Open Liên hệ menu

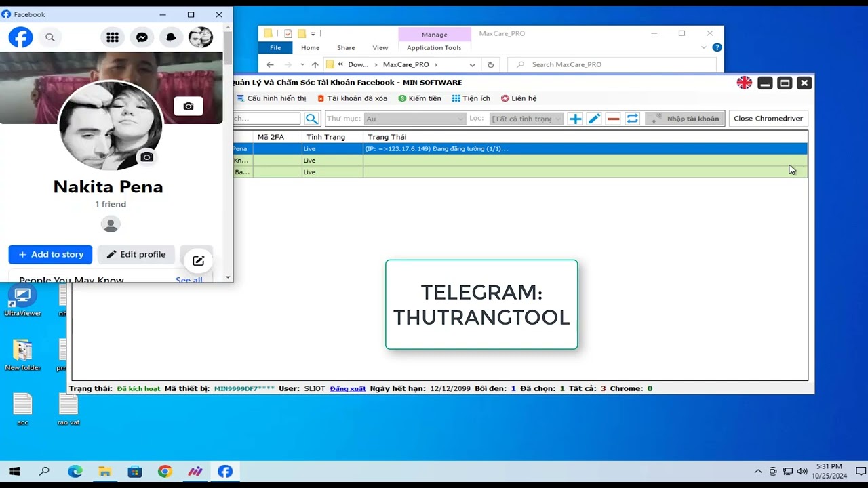[x=519, y=98]
